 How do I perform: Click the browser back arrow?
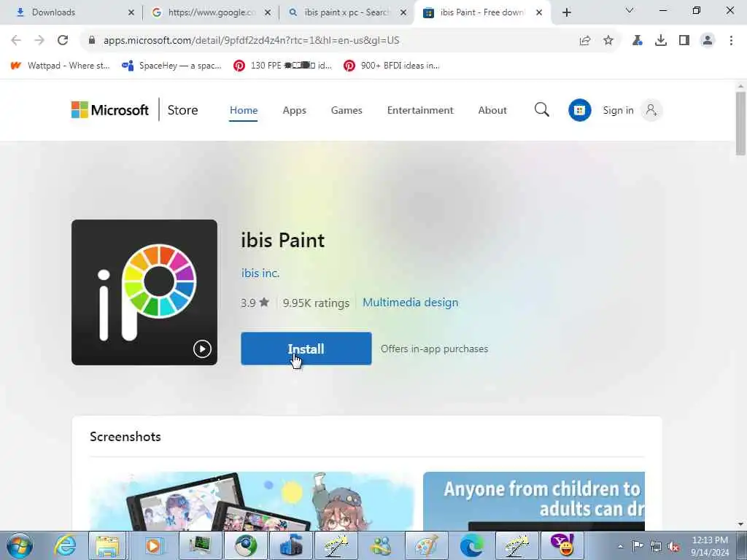point(16,41)
